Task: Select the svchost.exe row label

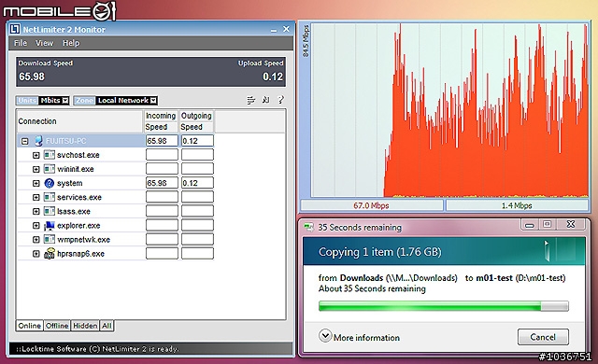Action: (x=78, y=155)
